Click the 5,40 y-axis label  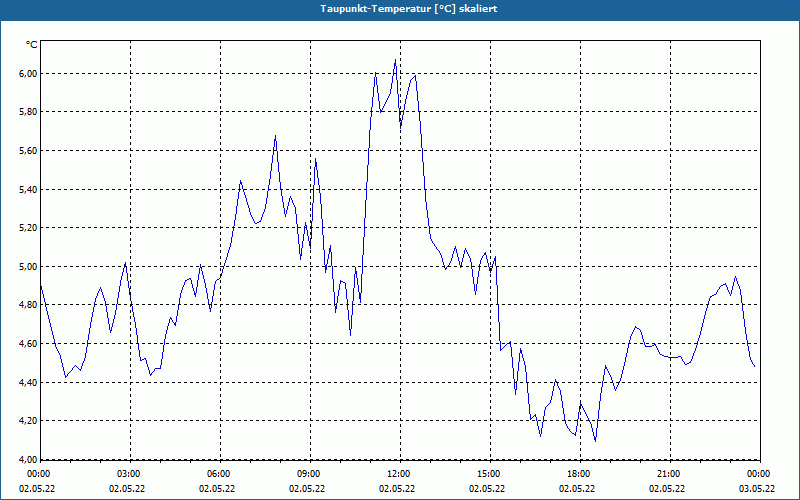(28, 189)
